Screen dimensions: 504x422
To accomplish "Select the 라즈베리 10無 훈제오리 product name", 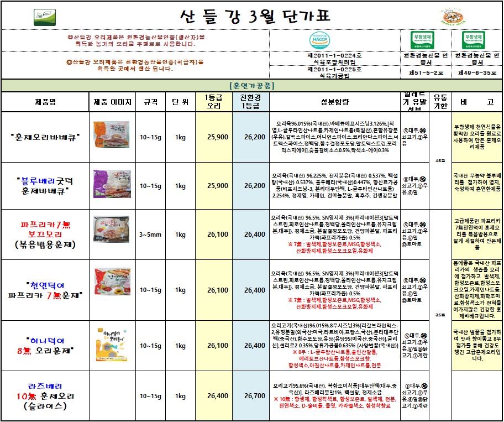I will pyautogui.click(x=45, y=395).
